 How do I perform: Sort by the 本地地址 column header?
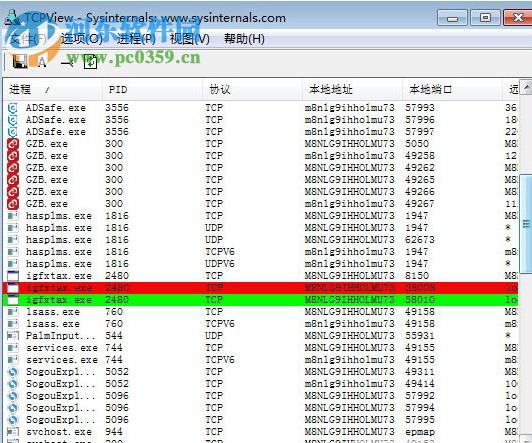click(x=352, y=90)
